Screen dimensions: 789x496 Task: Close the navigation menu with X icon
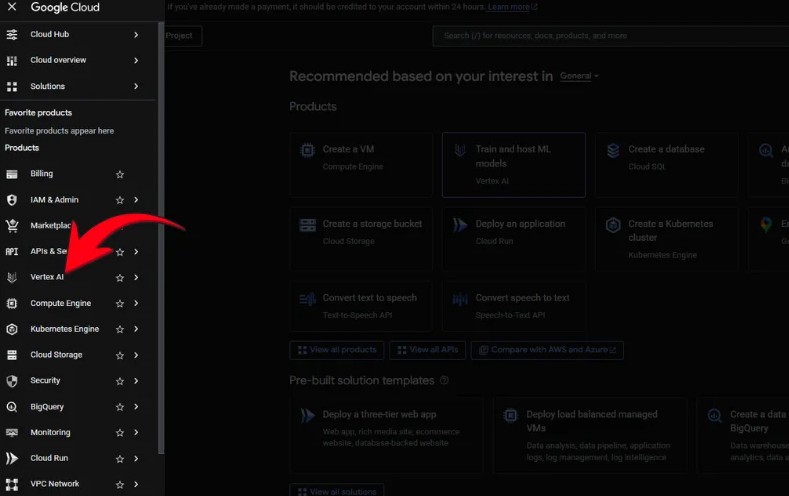pyautogui.click(x=12, y=8)
